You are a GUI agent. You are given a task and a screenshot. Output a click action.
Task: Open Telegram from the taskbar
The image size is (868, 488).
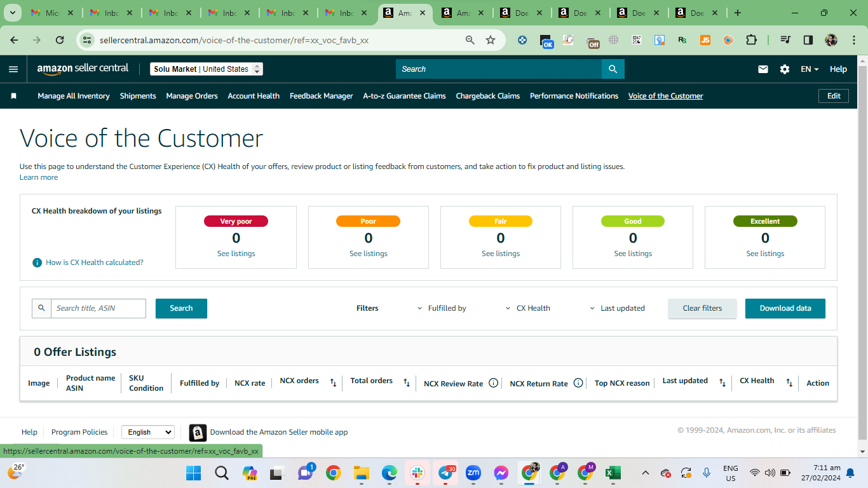445,473
